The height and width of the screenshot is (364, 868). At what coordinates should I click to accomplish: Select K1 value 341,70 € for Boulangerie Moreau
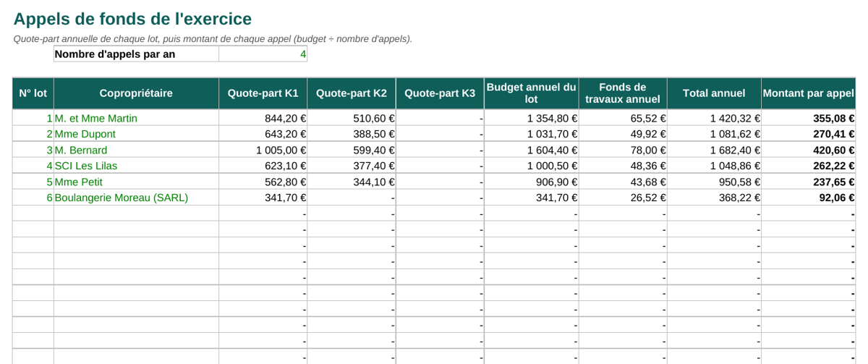click(263, 198)
